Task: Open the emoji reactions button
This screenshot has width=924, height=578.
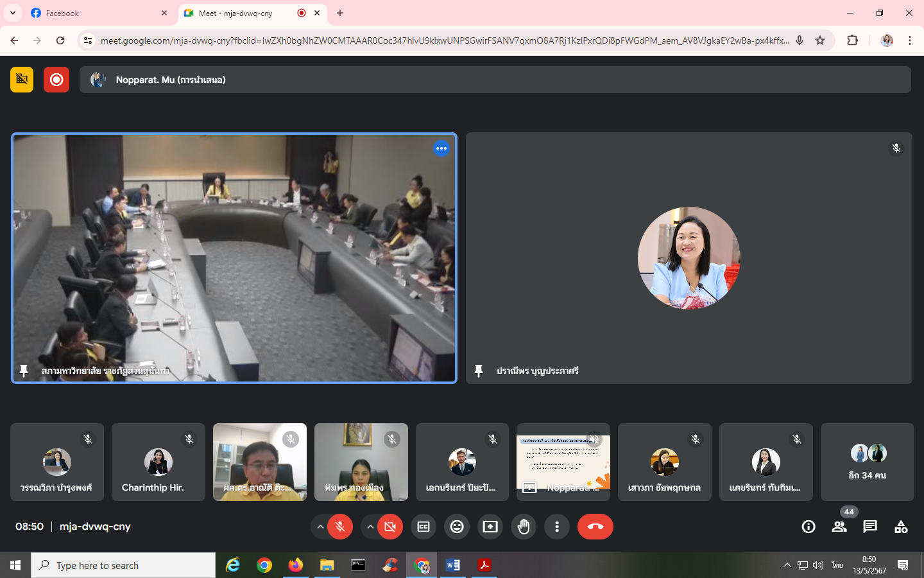Action: [x=457, y=527]
